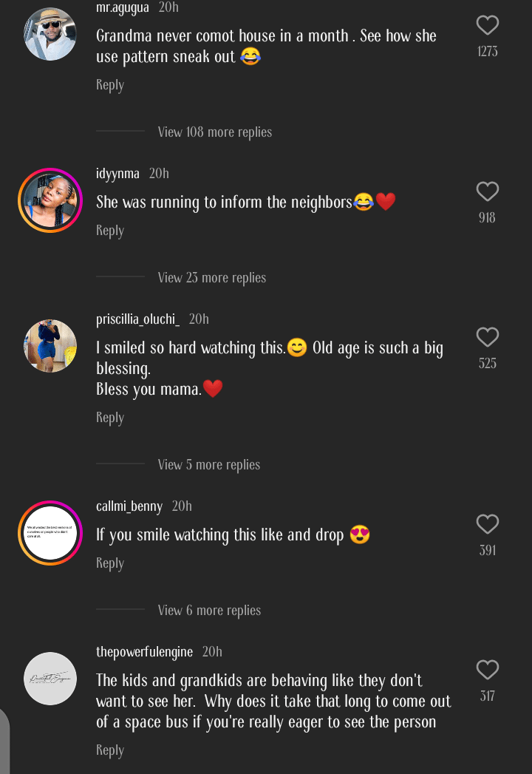The height and width of the screenshot is (774, 532).
Task: Tap thepowerfulengine's profile picture
Action: 50,679
